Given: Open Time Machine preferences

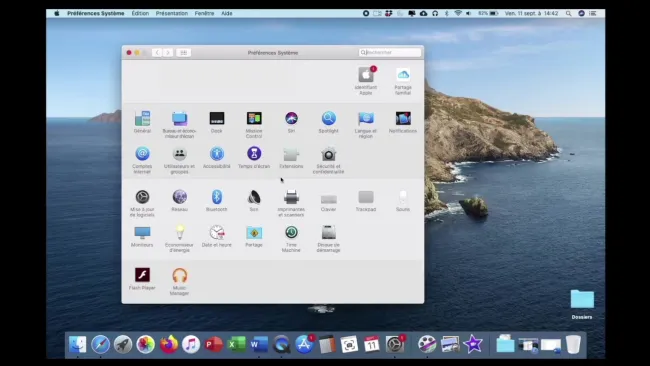Looking at the screenshot, I should coord(291,233).
